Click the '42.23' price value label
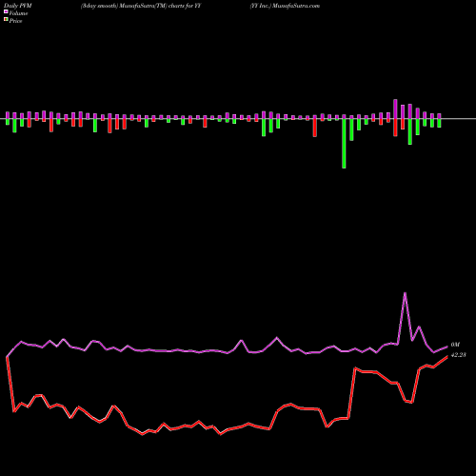 458,355
